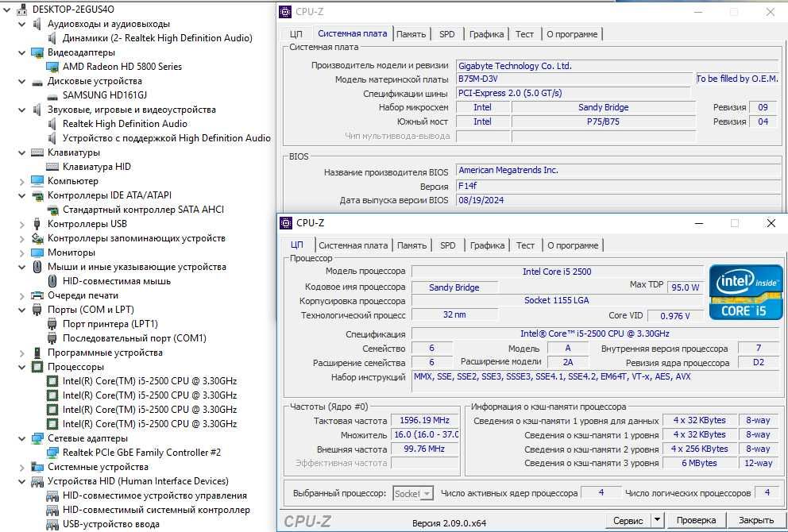Select the ЦП tab in back CPU-Z window

click(x=296, y=34)
